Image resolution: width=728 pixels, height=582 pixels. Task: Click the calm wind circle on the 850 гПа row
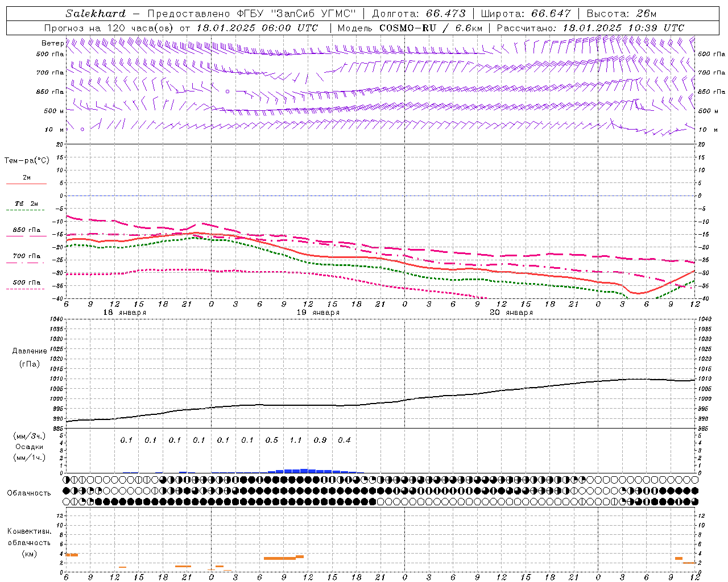[227, 92]
